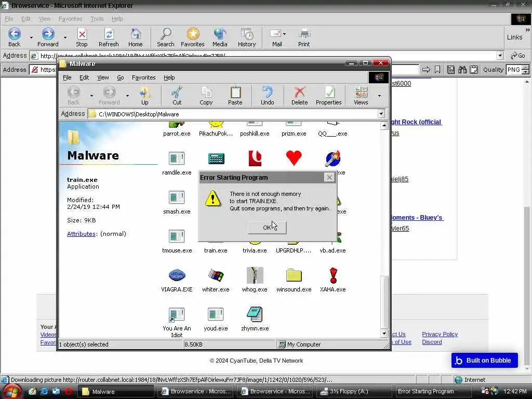Click OK in the Error Starting Program dialog
The width and height of the screenshot is (532, 399).
coord(267,228)
